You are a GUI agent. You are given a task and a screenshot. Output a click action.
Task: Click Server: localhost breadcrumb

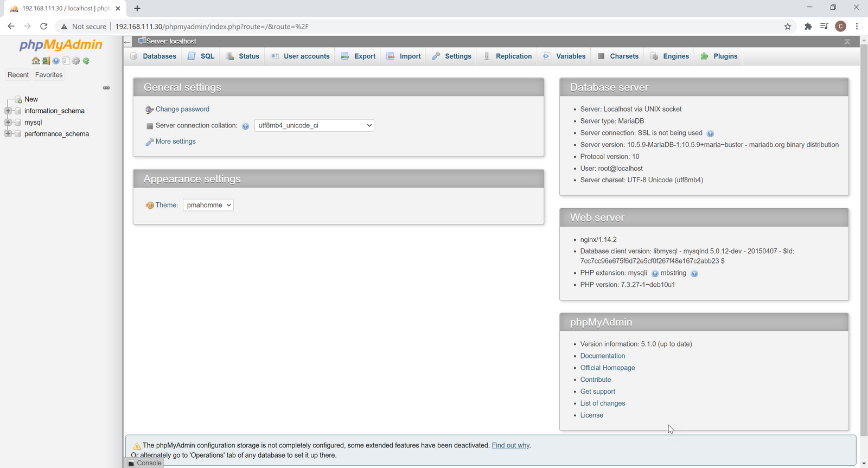point(171,41)
